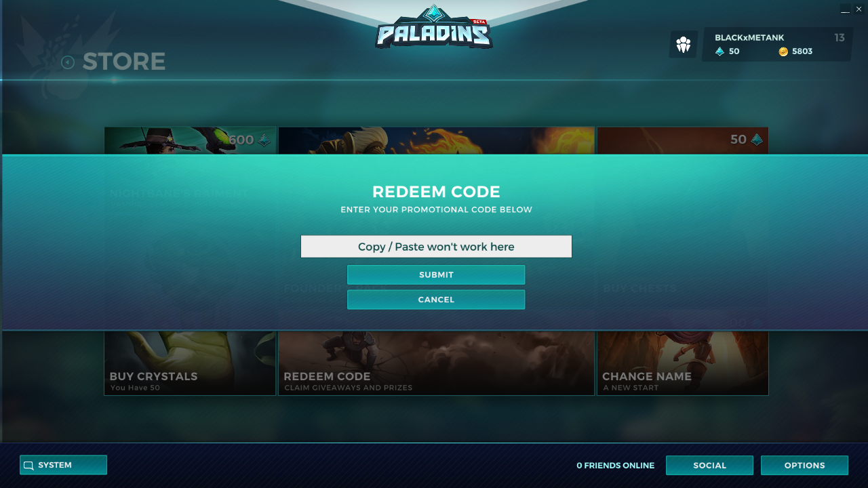The image size is (868, 488).
Task: Cancel the Redeem Code dialog
Action: click(x=436, y=300)
